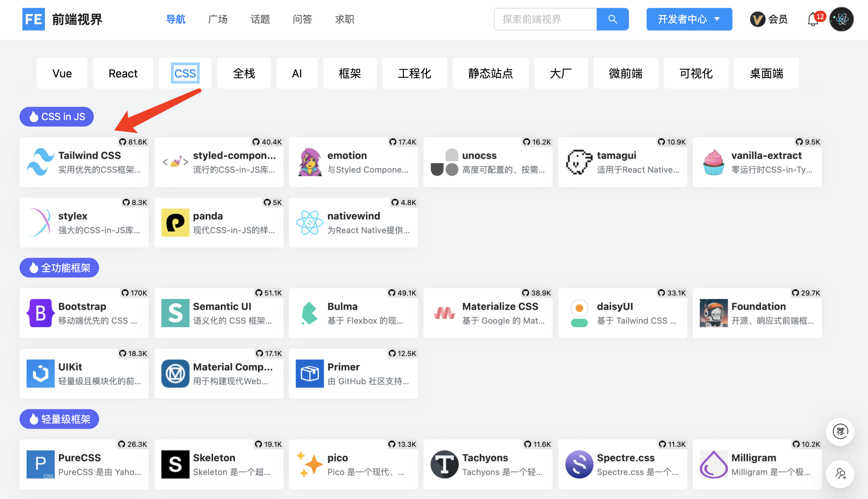This screenshot has width=868, height=499.
Task: Click the user avatar in header
Action: click(841, 19)
